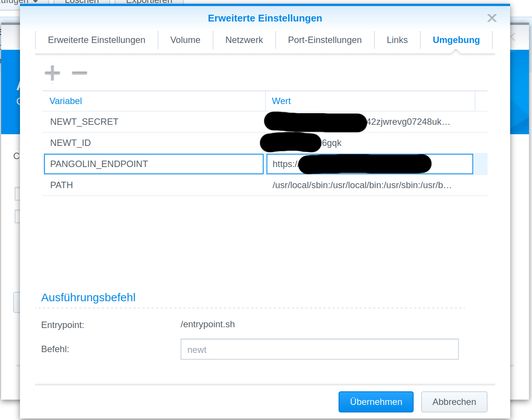The height and width of the screenshot is (420, 532).
Task: Select the NEWT_ID variable row
Action: [265, 143]
